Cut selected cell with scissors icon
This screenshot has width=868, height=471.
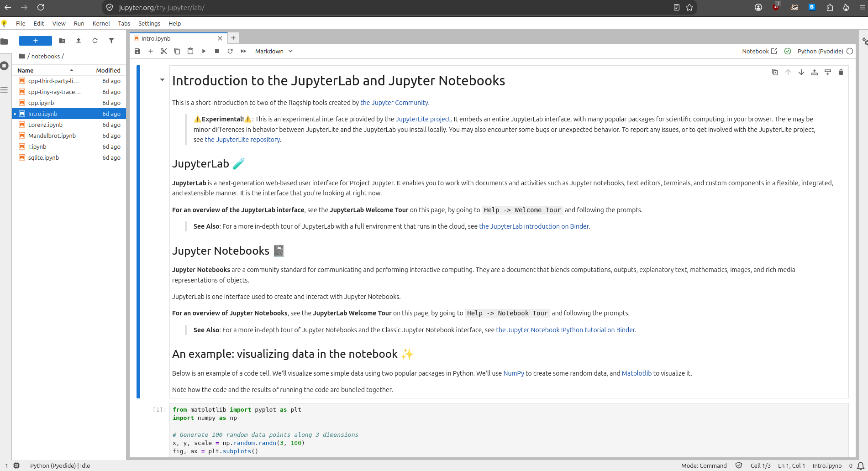point(164,51)
